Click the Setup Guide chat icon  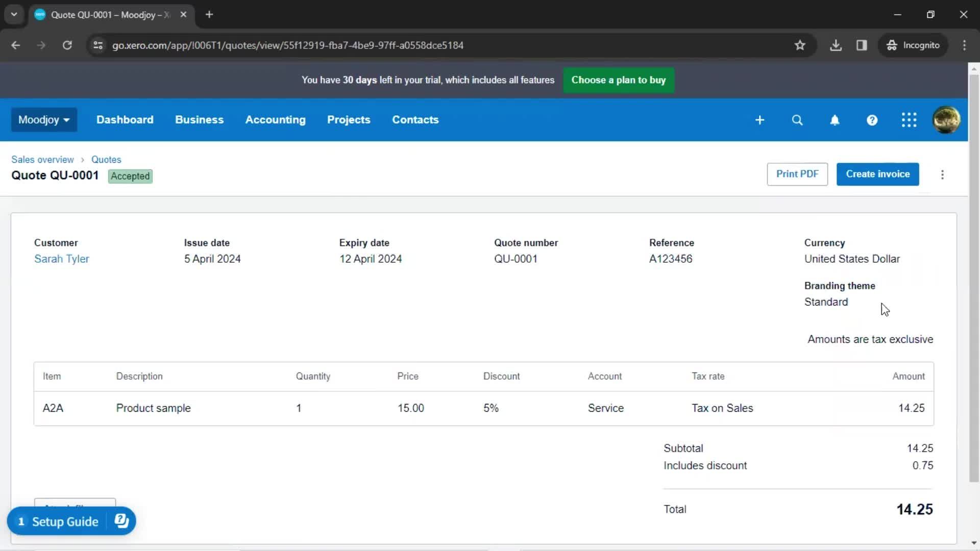(x=121, y=521)
